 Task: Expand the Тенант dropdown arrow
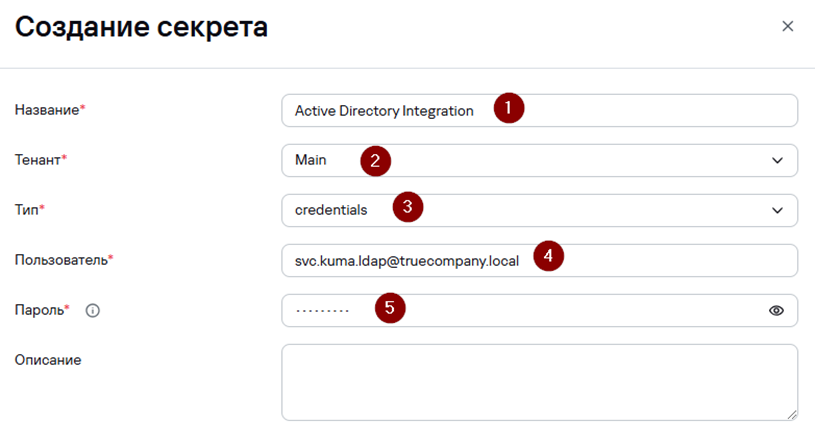click(x=777, y=161)
